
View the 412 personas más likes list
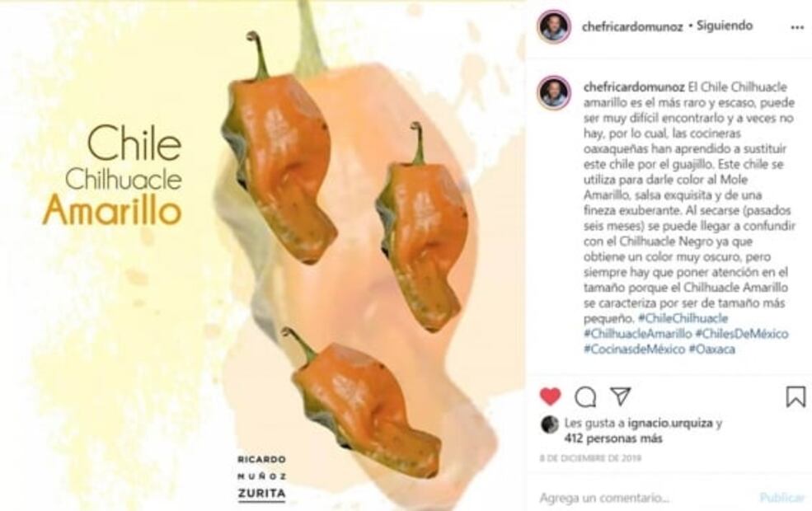pyautogui.click(x=613, y=438)
